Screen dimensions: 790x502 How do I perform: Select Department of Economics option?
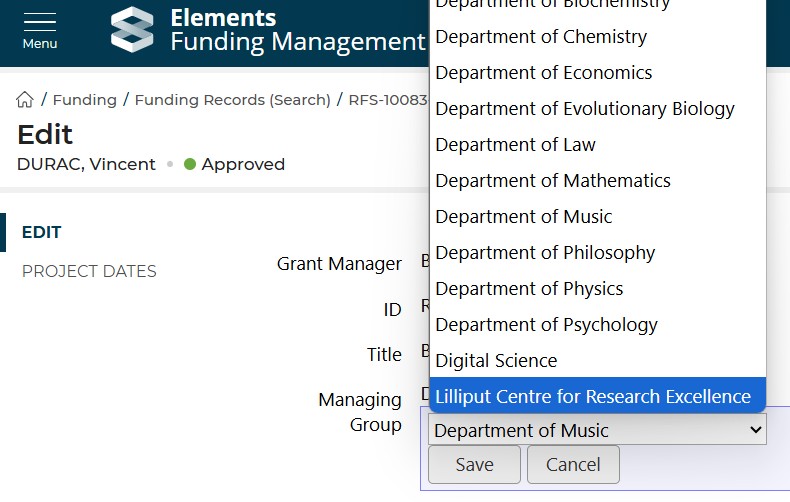(544, 73)
